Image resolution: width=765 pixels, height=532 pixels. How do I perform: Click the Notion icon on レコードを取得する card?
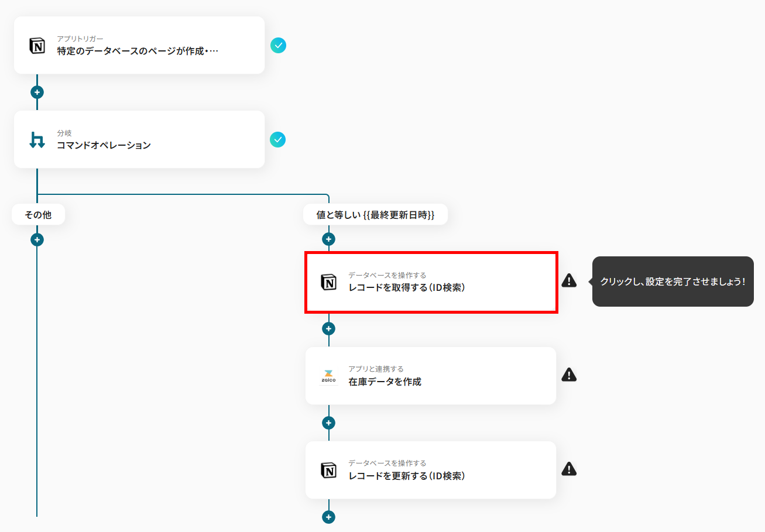click(329, 282)
